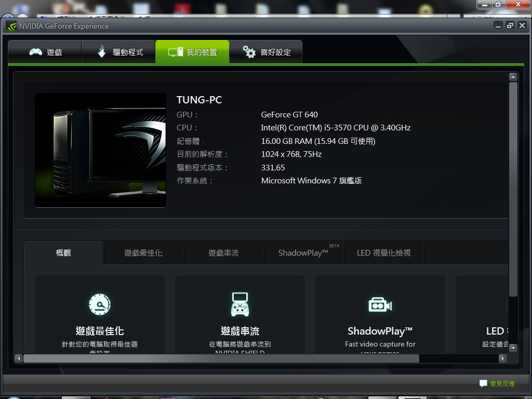The image size is (532, 399).
Task: Click the Intel Core i5-3570 CPU value
Action: pos(336,128)
